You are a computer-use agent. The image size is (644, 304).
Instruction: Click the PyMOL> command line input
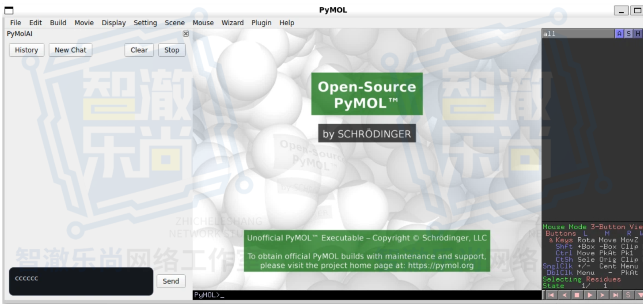367,295
